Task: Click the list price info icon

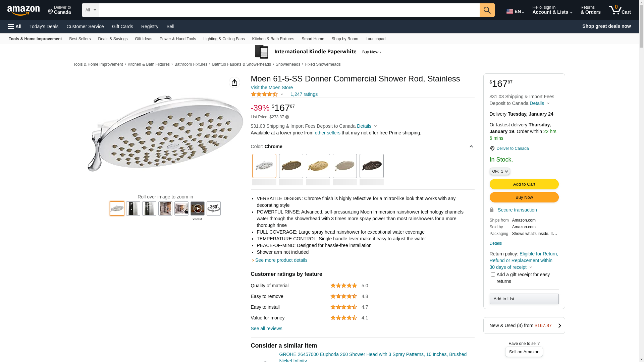Action: tap(287, 117)
